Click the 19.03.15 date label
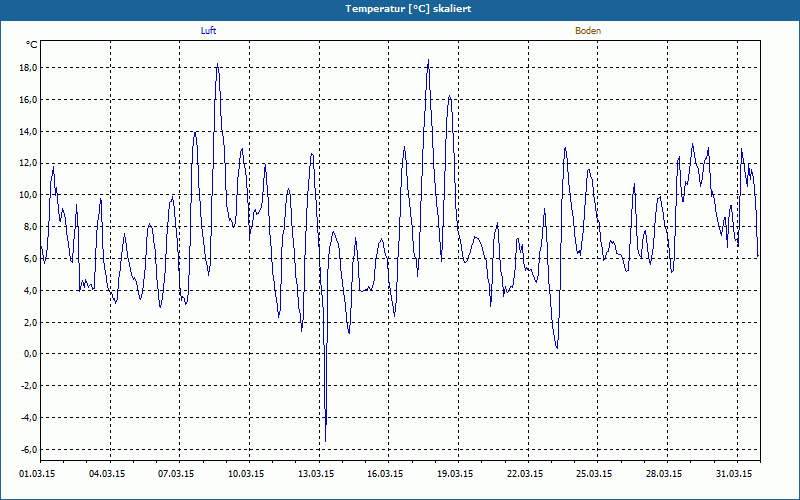 point(455,474)
